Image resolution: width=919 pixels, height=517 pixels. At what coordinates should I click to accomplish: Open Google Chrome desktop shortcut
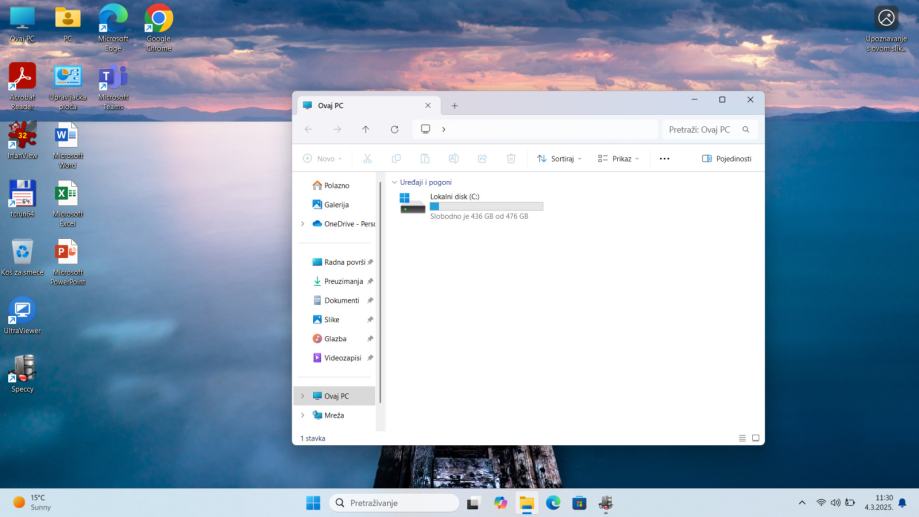click(x=159, y=28)
